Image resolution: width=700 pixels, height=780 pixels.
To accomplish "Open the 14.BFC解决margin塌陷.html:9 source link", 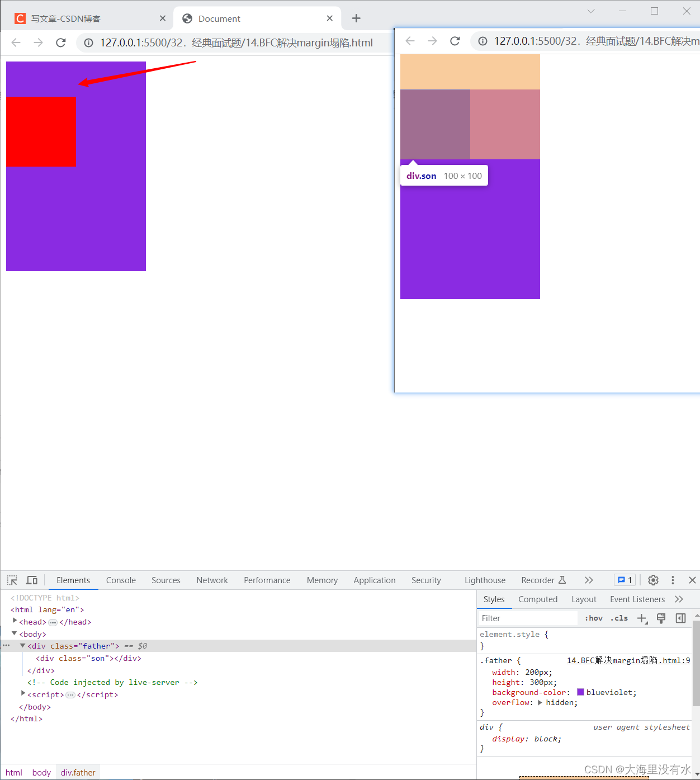I will [628, 660].
